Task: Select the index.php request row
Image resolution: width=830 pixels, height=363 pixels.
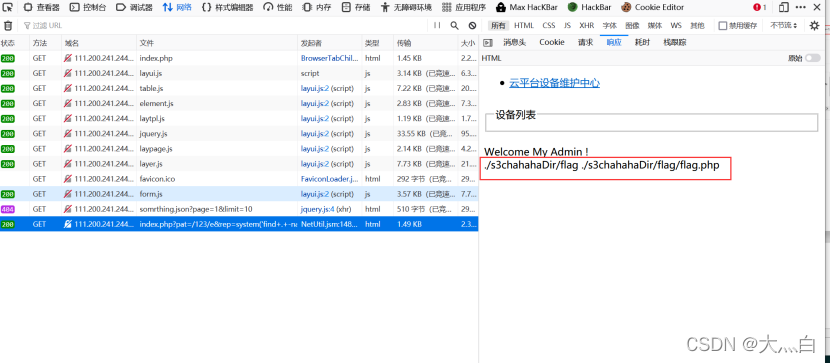Action: (x=239, y=58)
